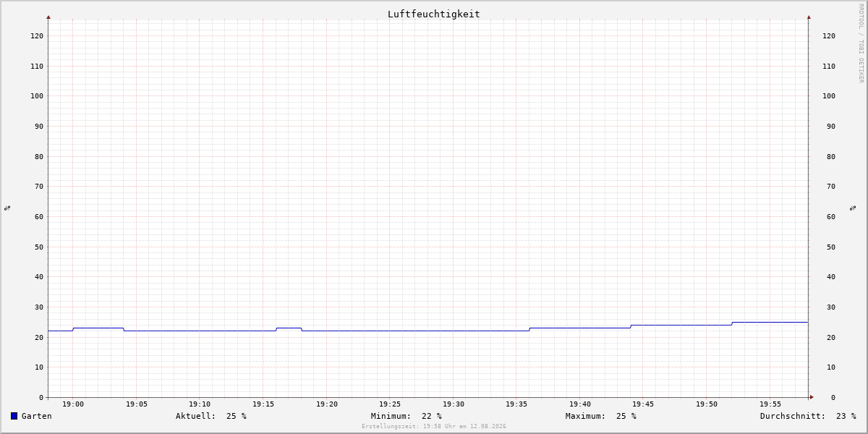Click the Erstellungszeit timestamp footer text
This screenshot has width=868, height=434.
[x=434, y=427]
